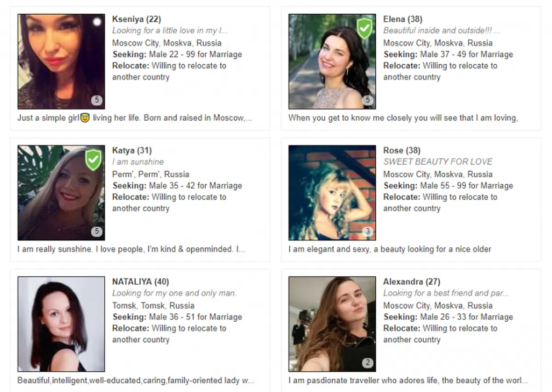Click the 2-photo count badge on Alexandra's picture
The image size is (552, 392).
[x=367, y=363]
